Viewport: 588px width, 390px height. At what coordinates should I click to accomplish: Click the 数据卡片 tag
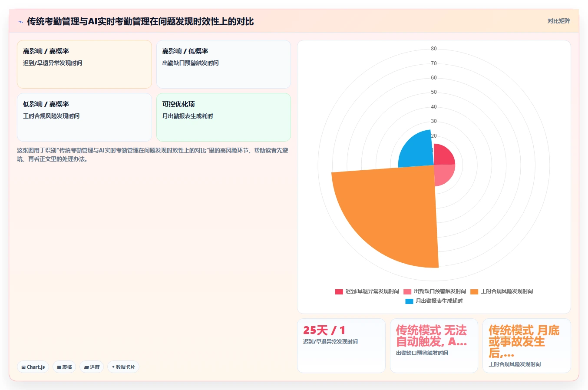click(123, 367)
